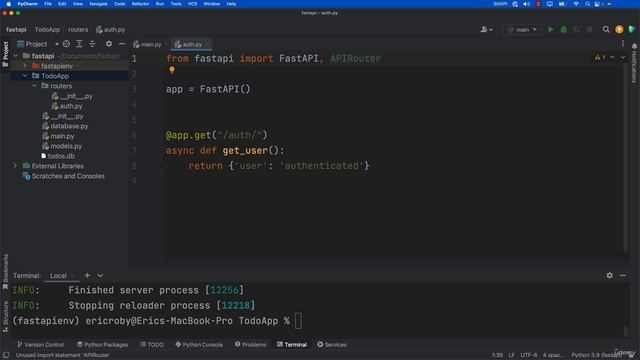Open the Python Console tool window

(x=199, y=344)
